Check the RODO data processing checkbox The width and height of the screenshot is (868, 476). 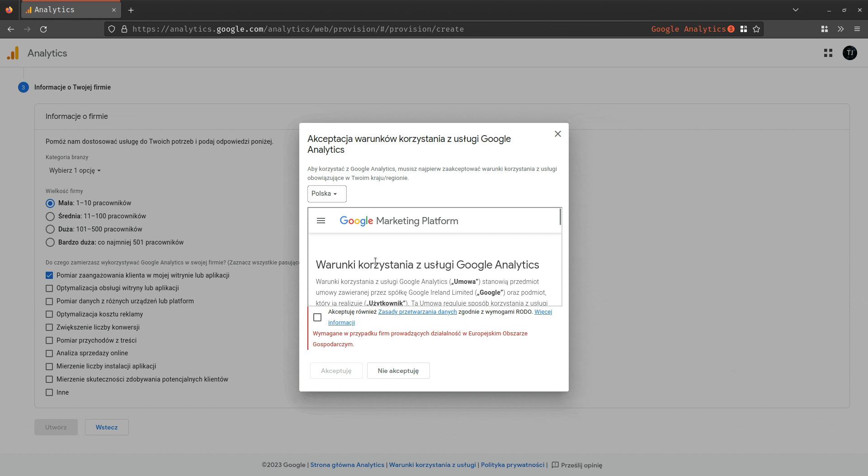[x=317, y=317]
